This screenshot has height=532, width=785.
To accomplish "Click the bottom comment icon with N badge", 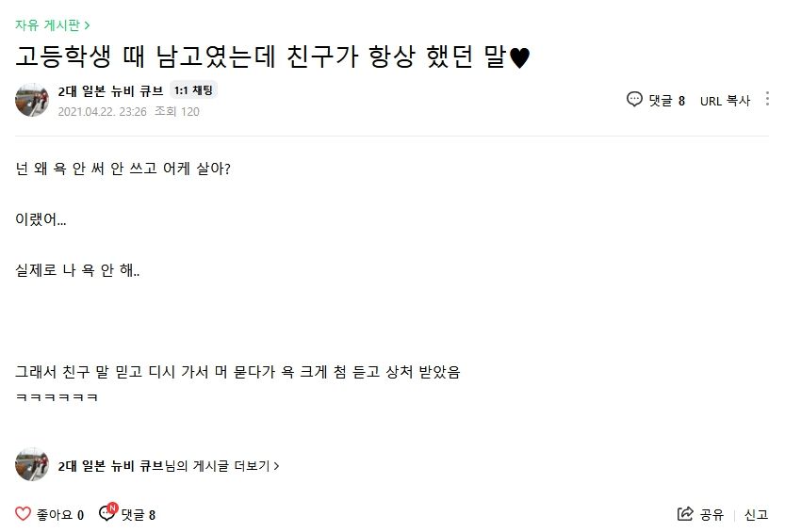I will [x=107, y=514].
